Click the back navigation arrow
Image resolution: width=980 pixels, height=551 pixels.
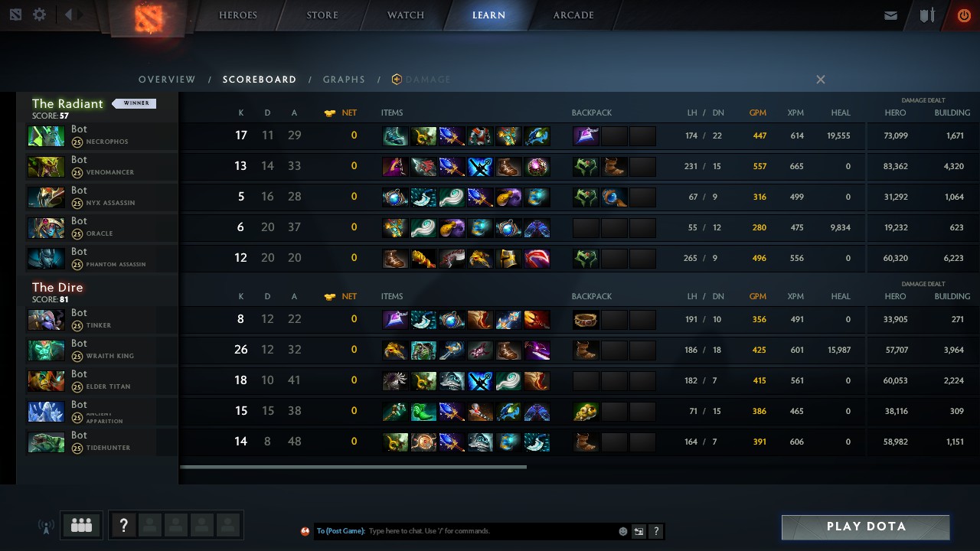pyautogui.click(x=68, y=15)
